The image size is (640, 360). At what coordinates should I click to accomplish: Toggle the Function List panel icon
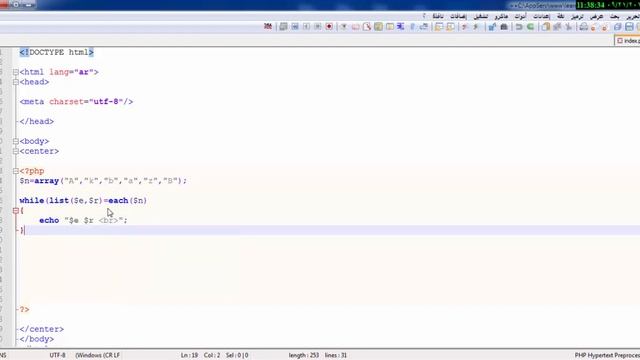pos(367,27)
